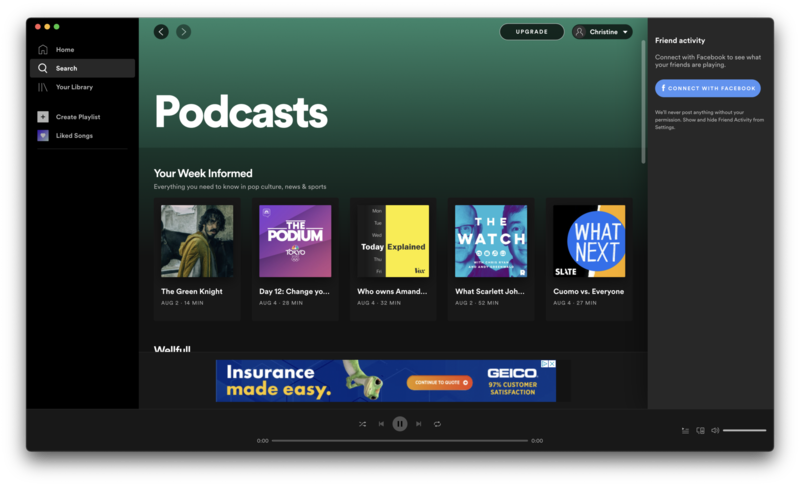Skip to the next track

(419, 424)
